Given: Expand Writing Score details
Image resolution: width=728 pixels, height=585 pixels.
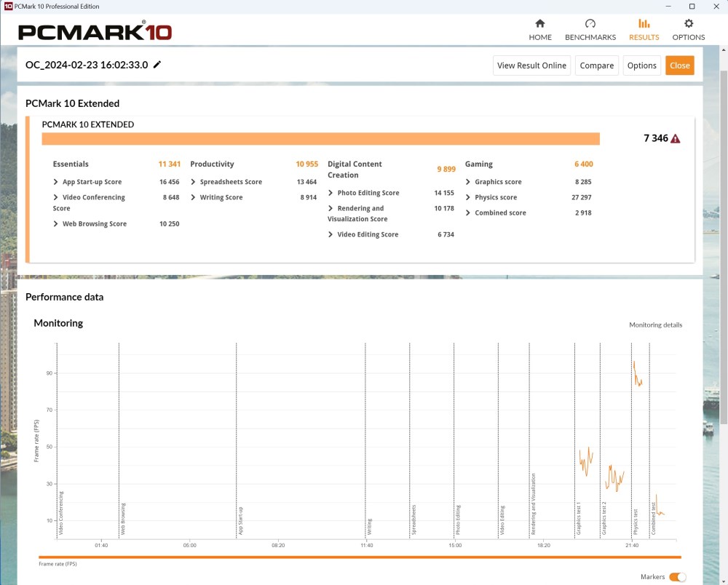Looking at the screenshot, I should click(x=193, y=197).
